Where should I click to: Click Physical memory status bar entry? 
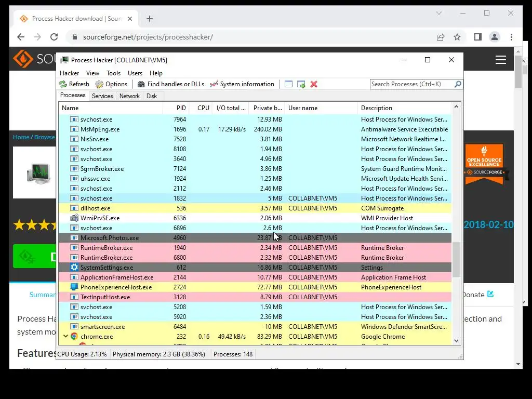pyautogui.click(x=159, y=354)
